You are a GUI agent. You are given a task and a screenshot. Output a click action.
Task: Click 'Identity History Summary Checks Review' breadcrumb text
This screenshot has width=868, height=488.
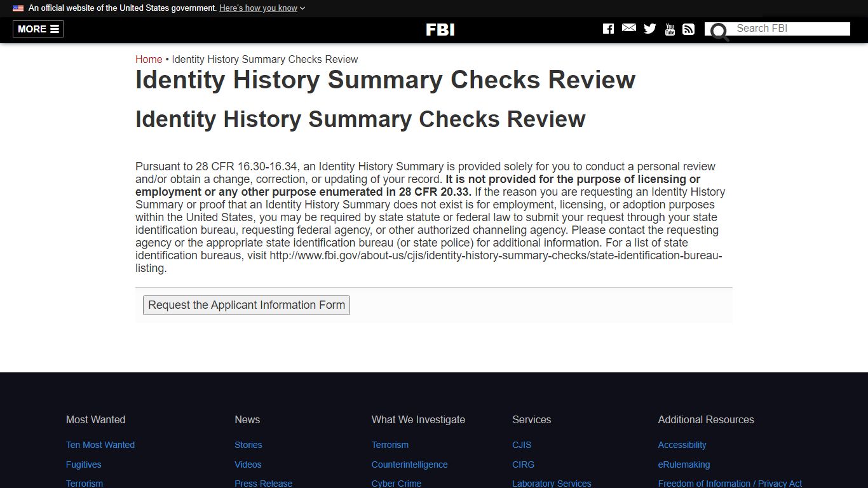click(x=265, y=59)
